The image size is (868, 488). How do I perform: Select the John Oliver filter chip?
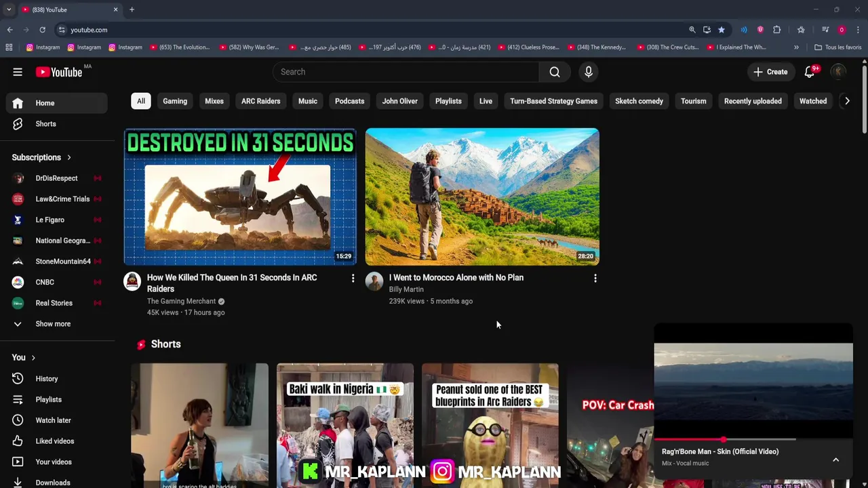[400, 101]
